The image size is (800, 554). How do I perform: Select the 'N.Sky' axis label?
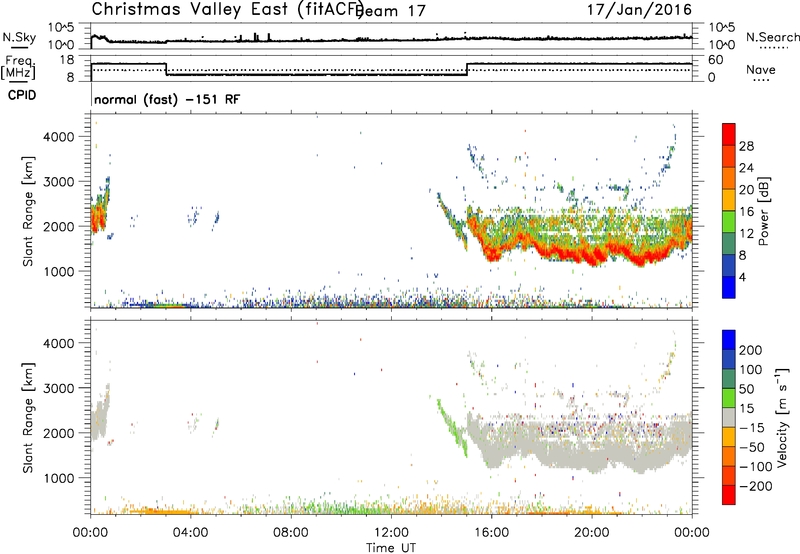(19, 37)
